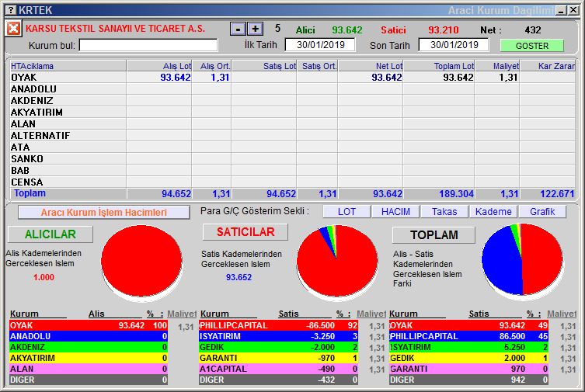The height and width of the screenshot is (392, 585).
Task: Sort by Satış Ort. column header
Action: (x=317, y=66)
